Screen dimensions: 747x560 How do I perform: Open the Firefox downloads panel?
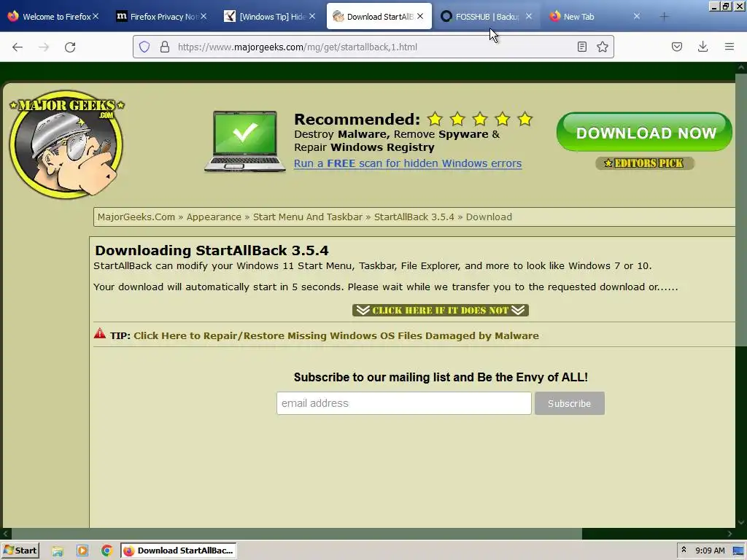click(x=703, y=47)
